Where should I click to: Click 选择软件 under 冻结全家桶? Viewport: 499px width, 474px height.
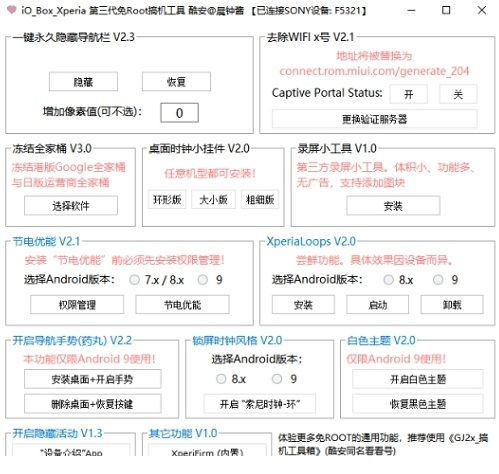pos(71,205)
